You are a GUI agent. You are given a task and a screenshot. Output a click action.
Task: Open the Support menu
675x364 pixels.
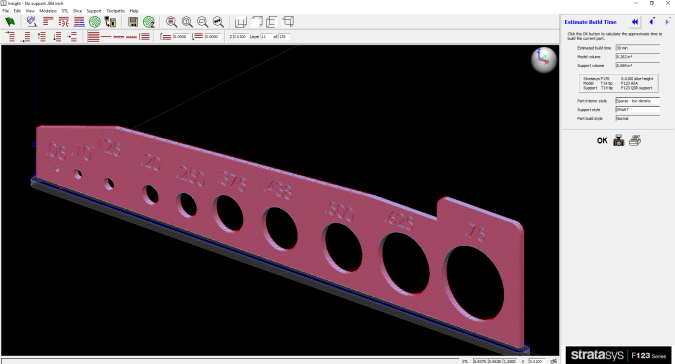click(94, 11)
